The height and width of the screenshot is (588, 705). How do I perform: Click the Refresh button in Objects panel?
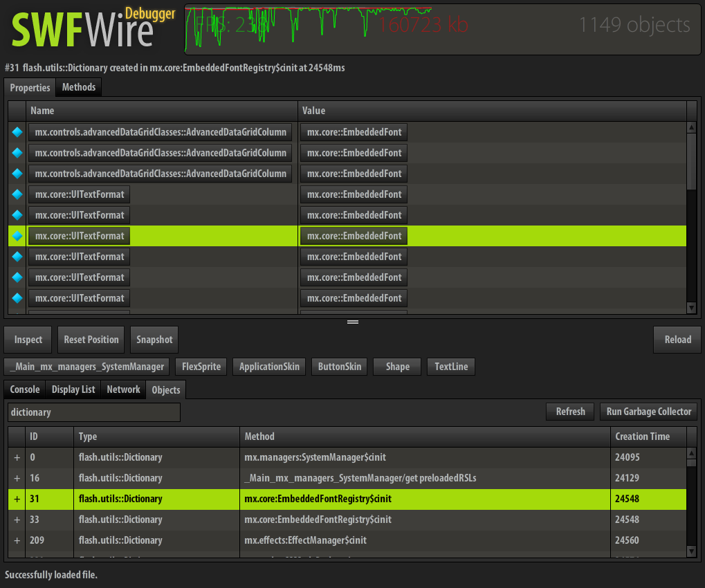[570, 412]
